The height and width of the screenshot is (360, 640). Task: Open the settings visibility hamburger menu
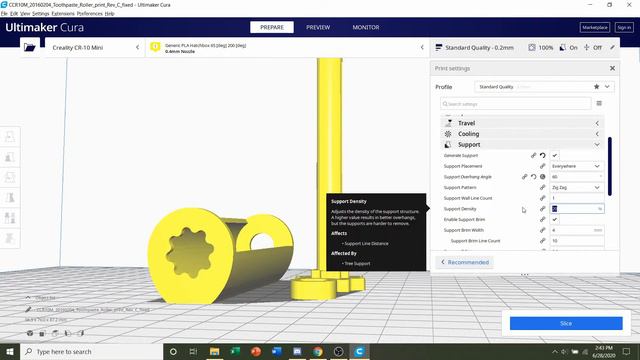(x=599, y=103)
